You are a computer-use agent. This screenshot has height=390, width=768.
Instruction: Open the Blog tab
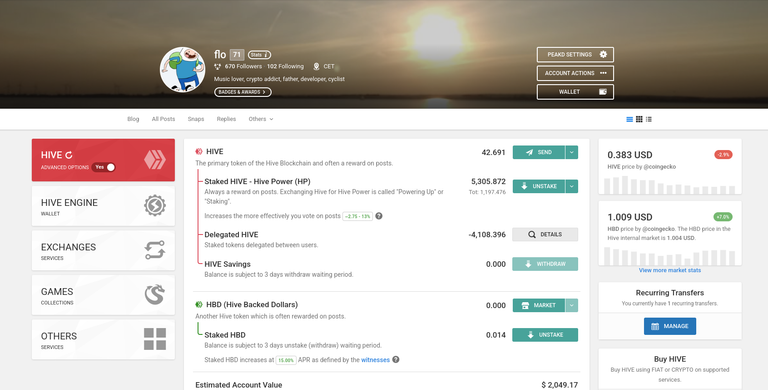pyautogui.click(x=133, y=119)
